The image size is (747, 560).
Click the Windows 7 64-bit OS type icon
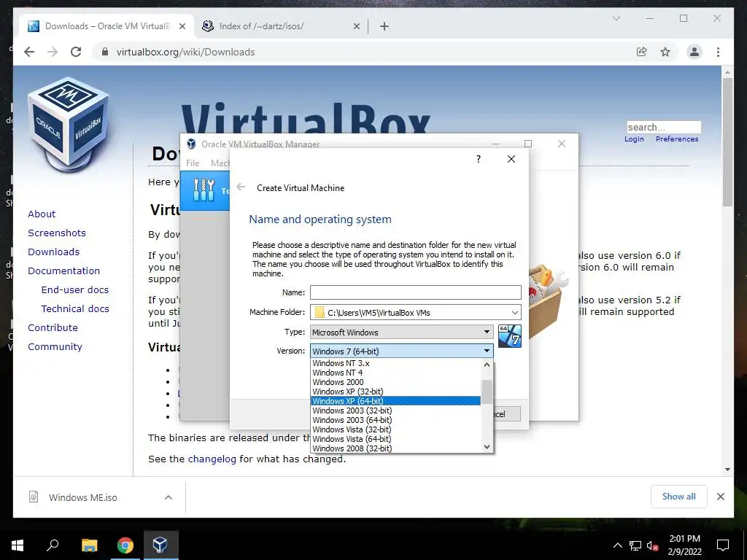[509, 336]
